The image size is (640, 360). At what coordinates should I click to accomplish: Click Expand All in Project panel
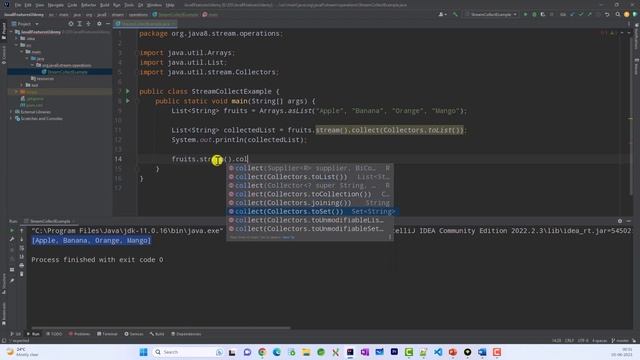(80, 24)
